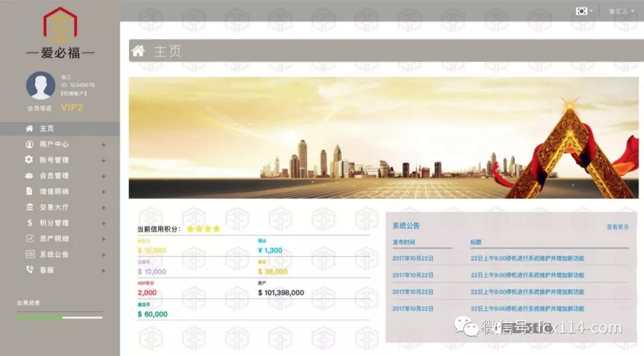This screenshot has width=644, height=356.
Task: Click the 用户中心 person icon in sidebar
Action: coord(29,144)
